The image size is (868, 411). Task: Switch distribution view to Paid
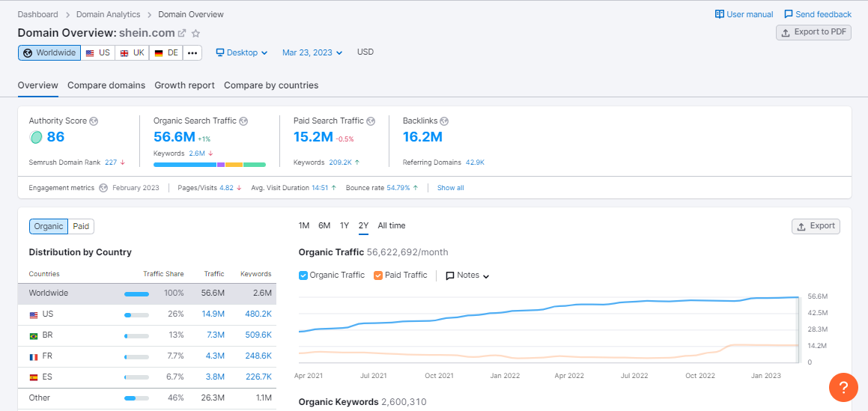[81, 226]
